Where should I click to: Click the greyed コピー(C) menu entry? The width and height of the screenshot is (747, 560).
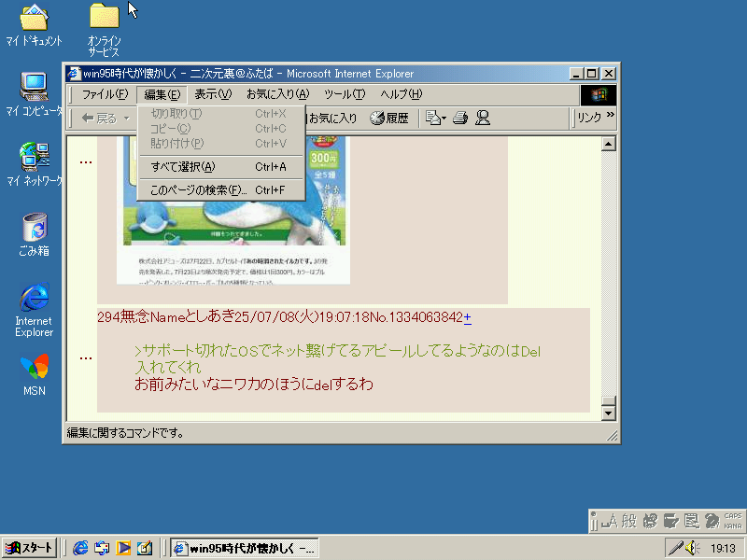click(x=222, y=129)
